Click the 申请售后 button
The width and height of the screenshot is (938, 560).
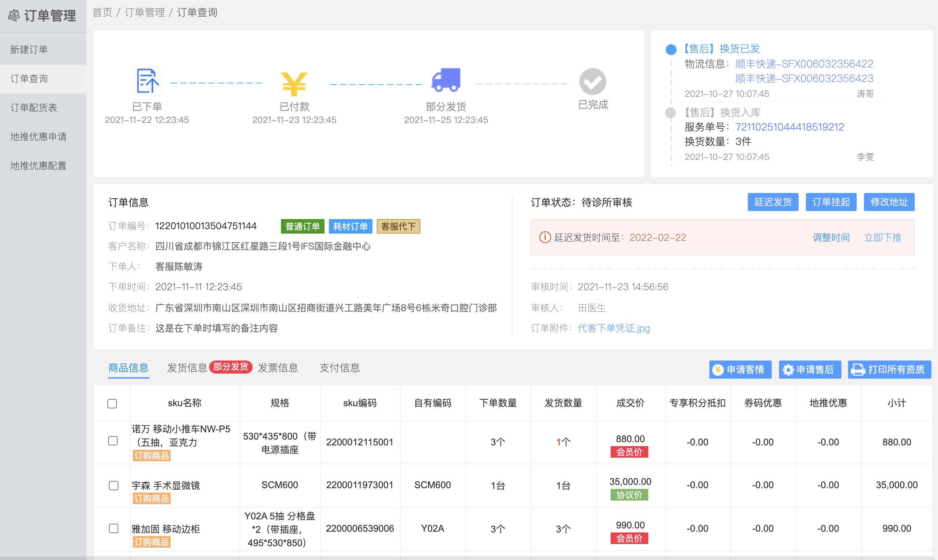click(810, 370)
